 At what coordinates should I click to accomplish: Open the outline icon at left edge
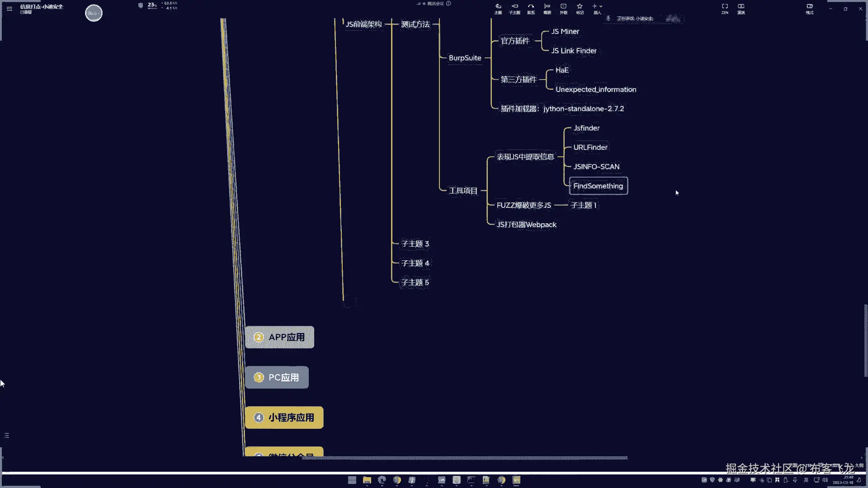(7, 435)
